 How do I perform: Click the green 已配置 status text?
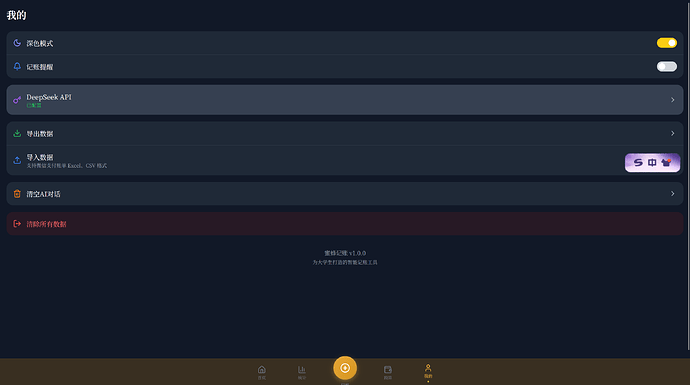(x=34, y=106)
